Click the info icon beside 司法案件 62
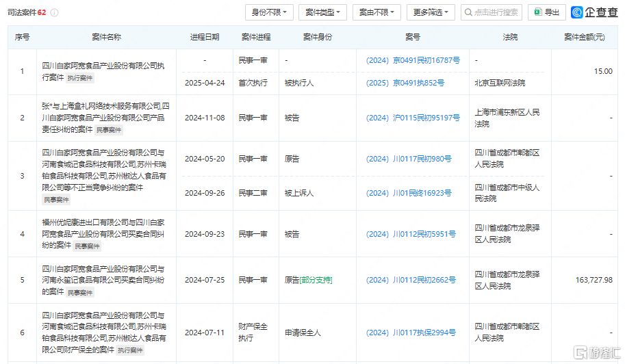 tap(55, 13)
